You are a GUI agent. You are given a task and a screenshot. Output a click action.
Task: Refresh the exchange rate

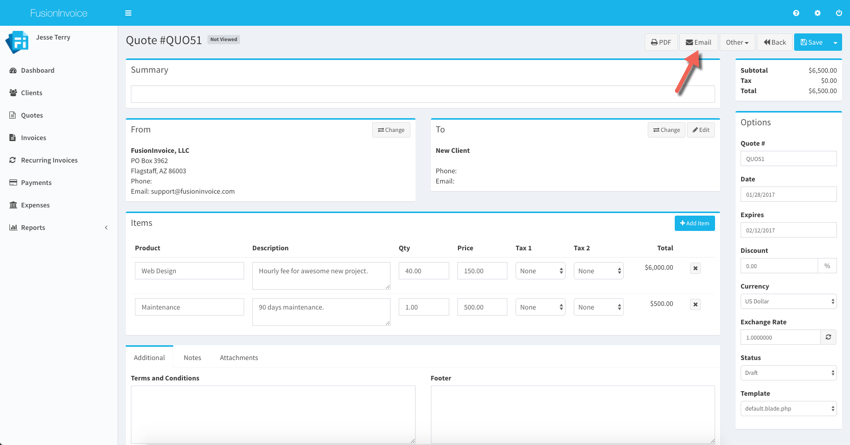[x=828, y=337]
